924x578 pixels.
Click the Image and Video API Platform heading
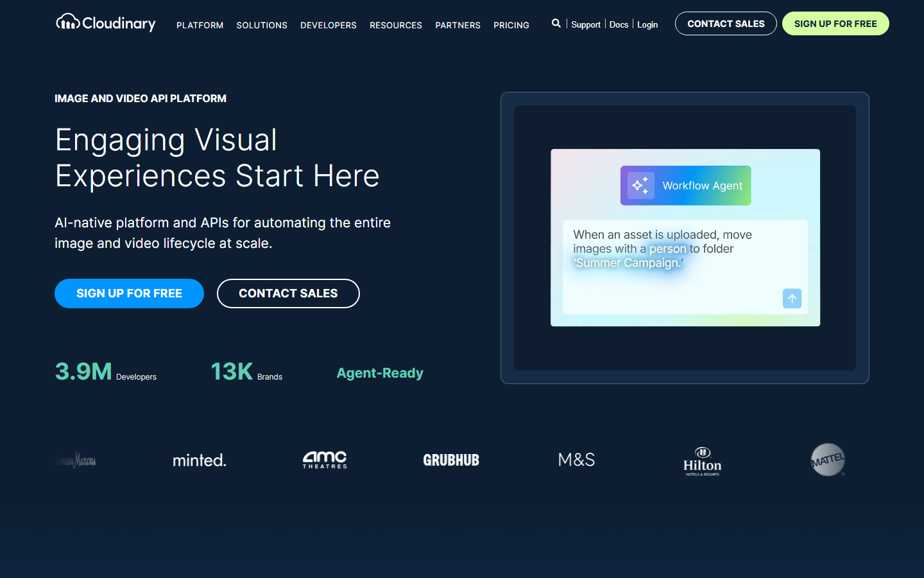pyautogui.click(x=141, y=98)
